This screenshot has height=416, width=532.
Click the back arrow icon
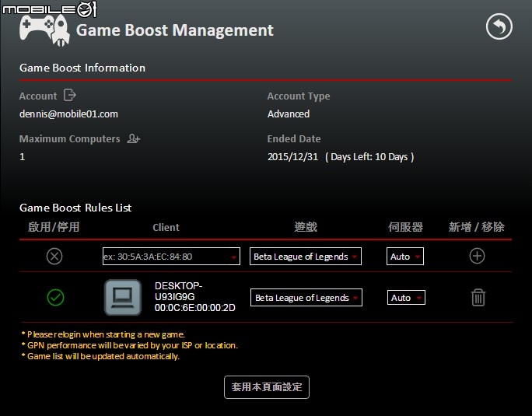499,26
